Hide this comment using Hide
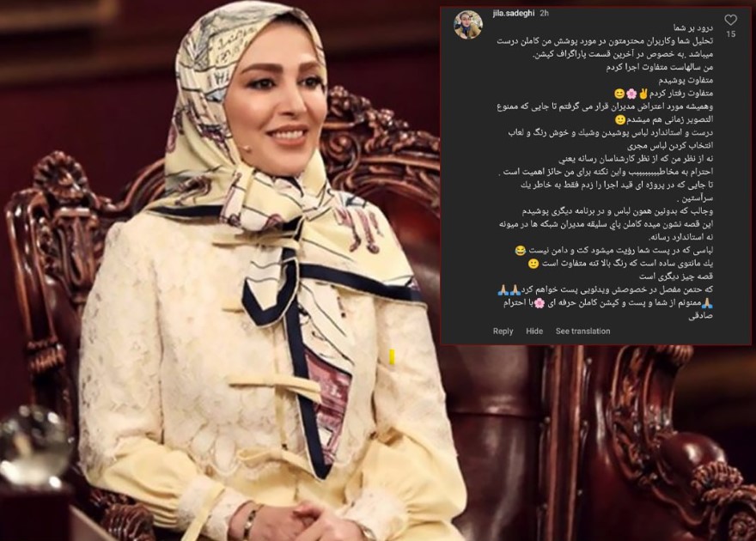This screenshot has width=756, height=541. (534, 331)
